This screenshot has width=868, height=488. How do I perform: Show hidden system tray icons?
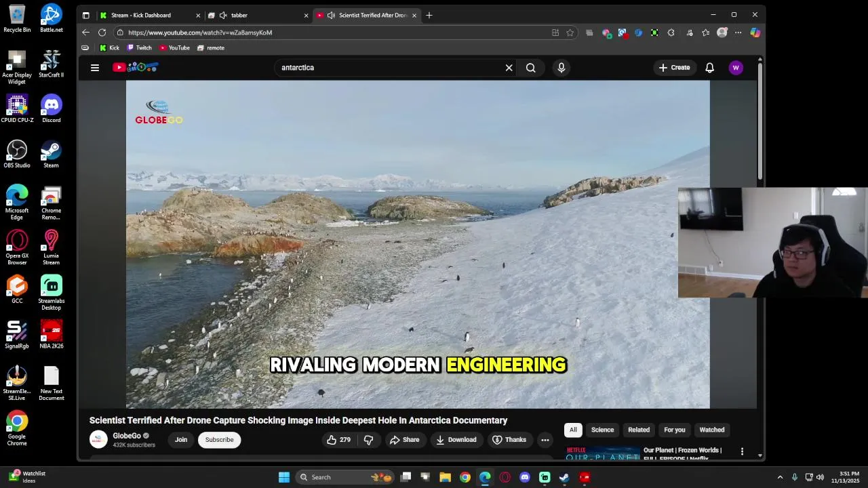click(x=780, y=477)
